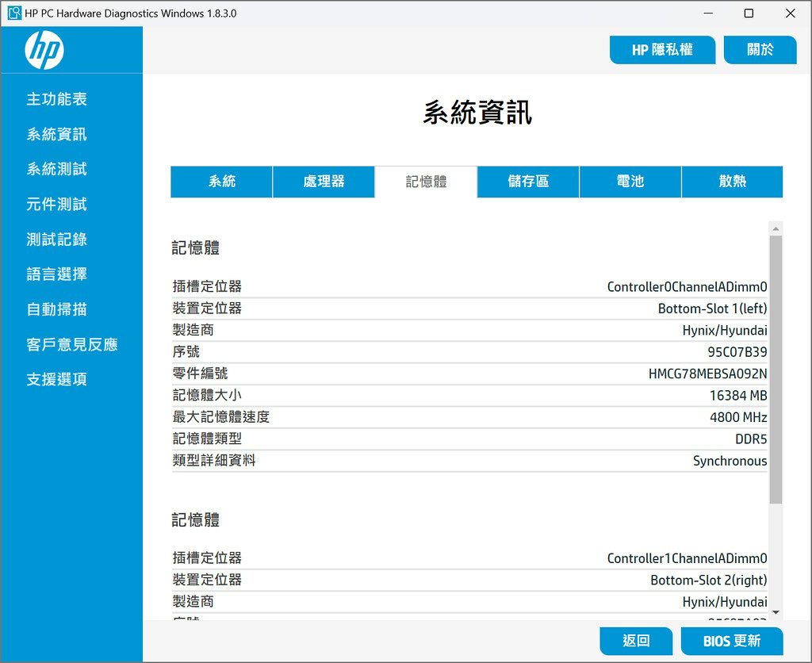Viewport: 812px width, 663px height.
Task: Click the 系統資訊 page heading
Action: 477,113
